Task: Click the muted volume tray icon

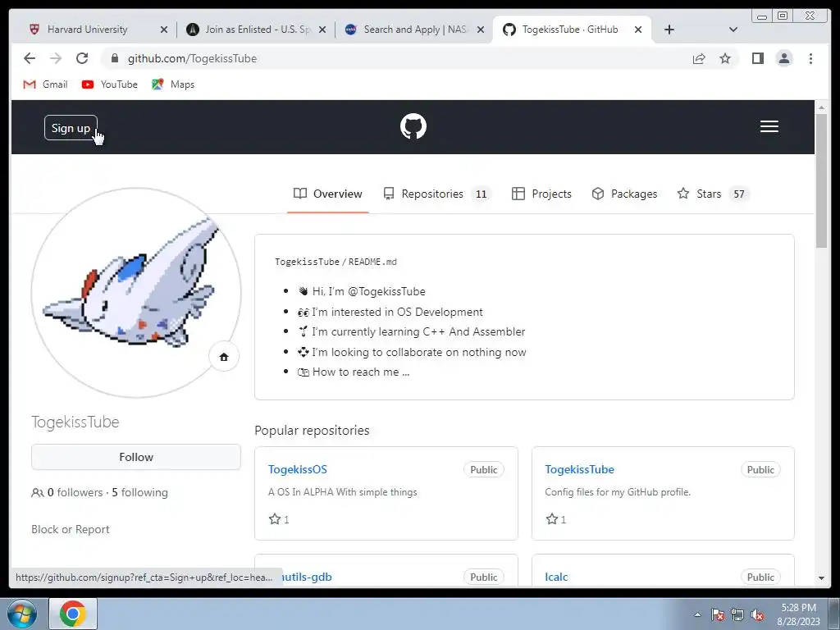Action: point(757,615)
